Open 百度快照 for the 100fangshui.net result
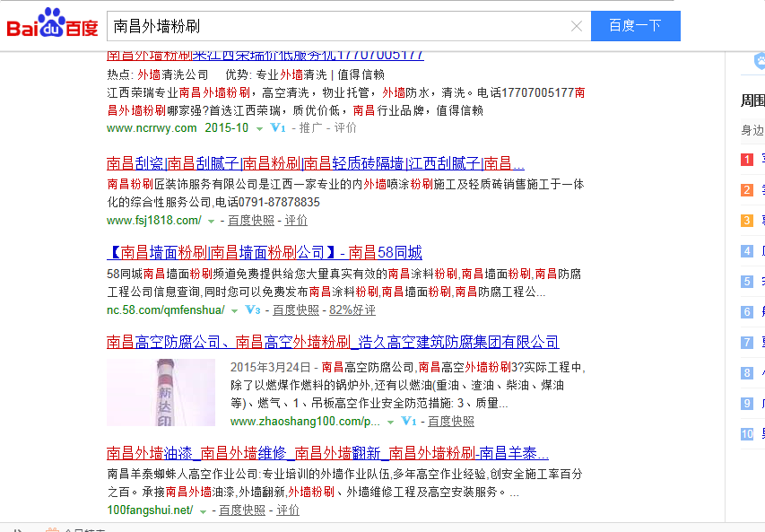765x532 pixels. (x=242, y=510)
